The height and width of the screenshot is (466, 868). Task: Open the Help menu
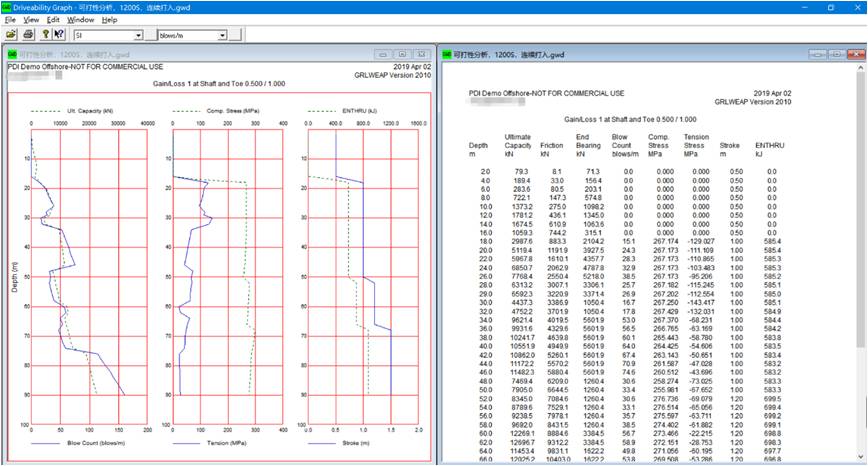(x=109, y=19)
